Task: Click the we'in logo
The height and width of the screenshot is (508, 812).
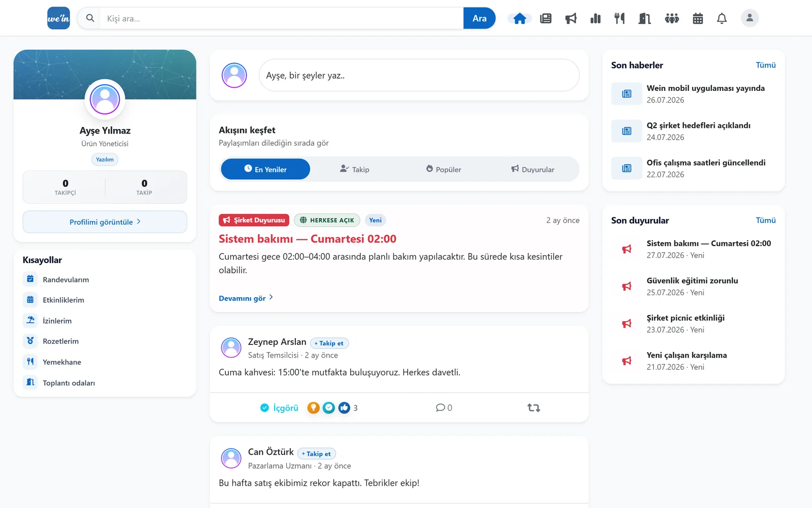Action: [58, 18]
